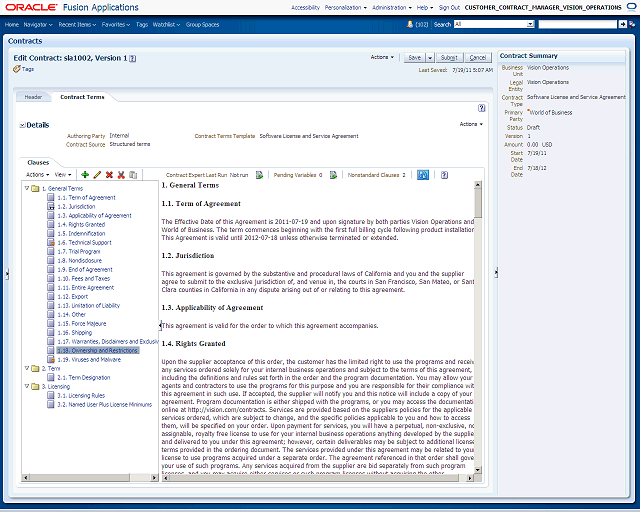640x512 pixels.
Task: Collapse left pane splitter arrow
Action: click(7, 274)
